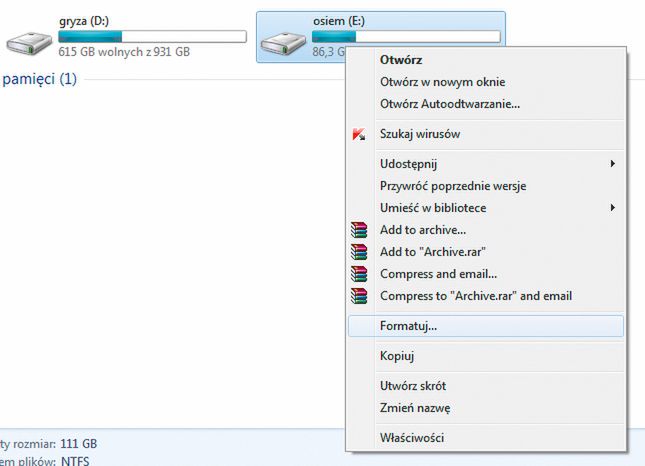The height and width of the screenshot is (466, 645).
Task: Click the Kaspersky icon beside Szukaj wirusów
Action: [359, 134]
